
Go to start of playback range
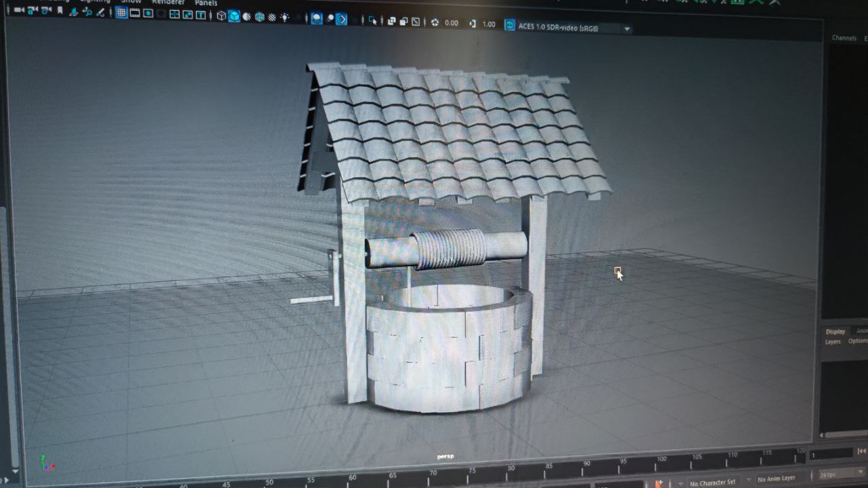tap(862, 451)
